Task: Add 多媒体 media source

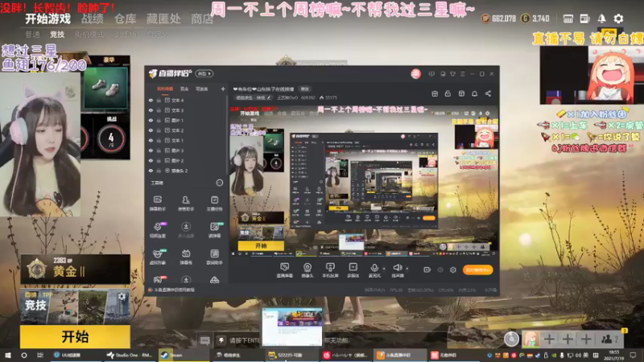Action: (353, 270)
